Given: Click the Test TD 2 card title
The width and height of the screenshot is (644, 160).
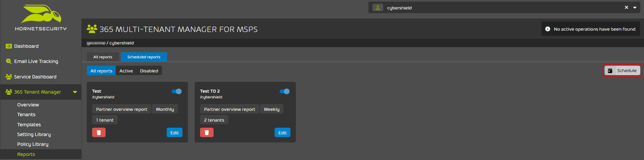Looking at the screenshot, I should pyautogui.click(x=210, y=91).
